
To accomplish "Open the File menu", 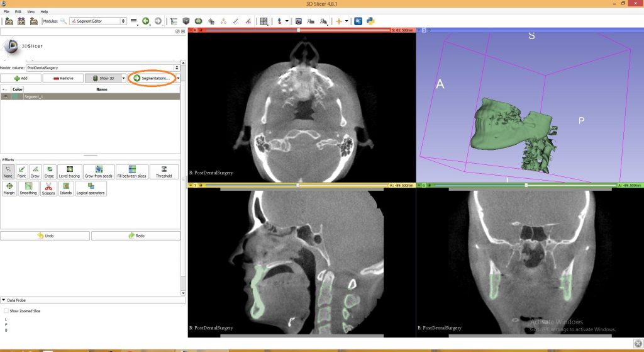I will coord(6,12).
